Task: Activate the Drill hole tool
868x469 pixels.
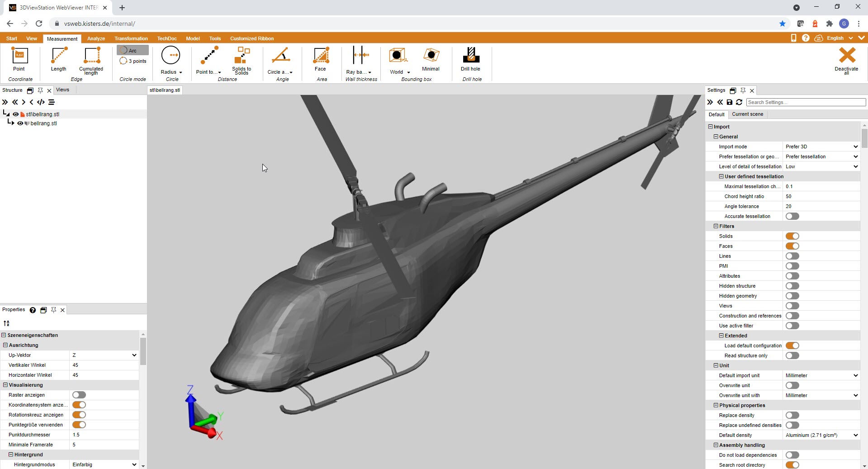Action: 470,59
